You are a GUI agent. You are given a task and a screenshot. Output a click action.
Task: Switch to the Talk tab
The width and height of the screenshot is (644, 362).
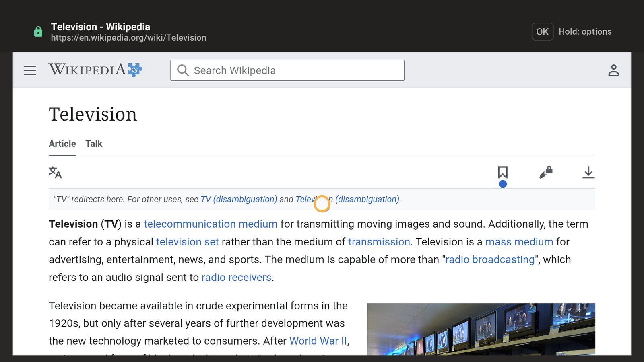click(x=94, y=144)
